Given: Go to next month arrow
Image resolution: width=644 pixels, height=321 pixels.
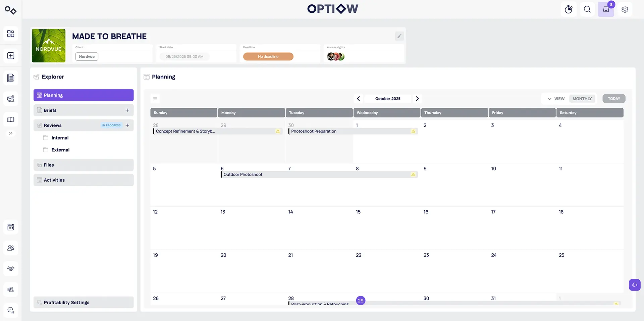Looking at the screenshot, I should click(x=417, y=99).
